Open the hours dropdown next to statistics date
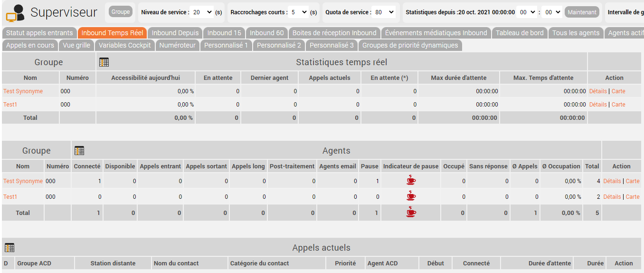Viewport: 644px width, 273px height. tap(527, 12)
